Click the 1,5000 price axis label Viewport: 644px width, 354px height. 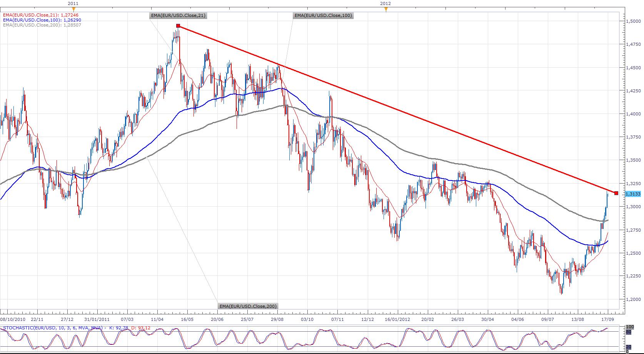click(x=634, y=22)
